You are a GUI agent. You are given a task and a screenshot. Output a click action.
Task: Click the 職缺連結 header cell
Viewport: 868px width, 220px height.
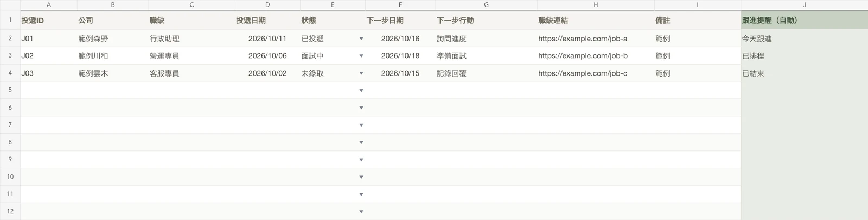click(x=596, y=20)
